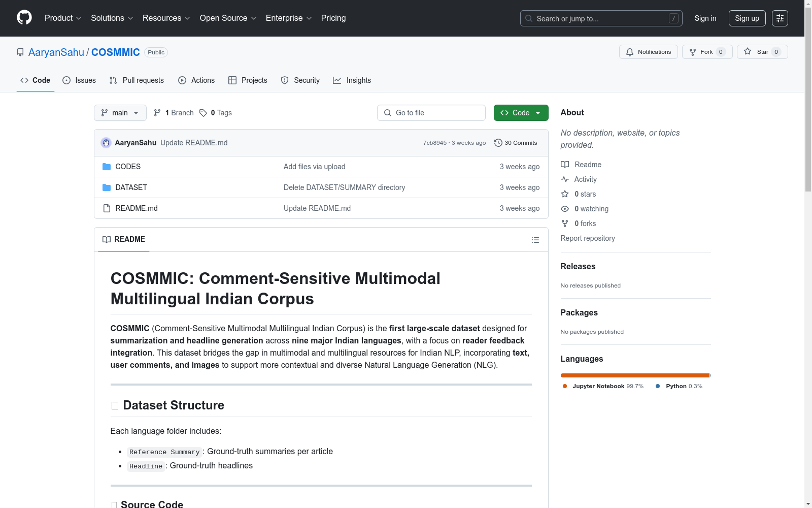The width and height of the screenshot is (812, 508).
Task: Expand the Enterprise menu
Action: coord(289,18)
